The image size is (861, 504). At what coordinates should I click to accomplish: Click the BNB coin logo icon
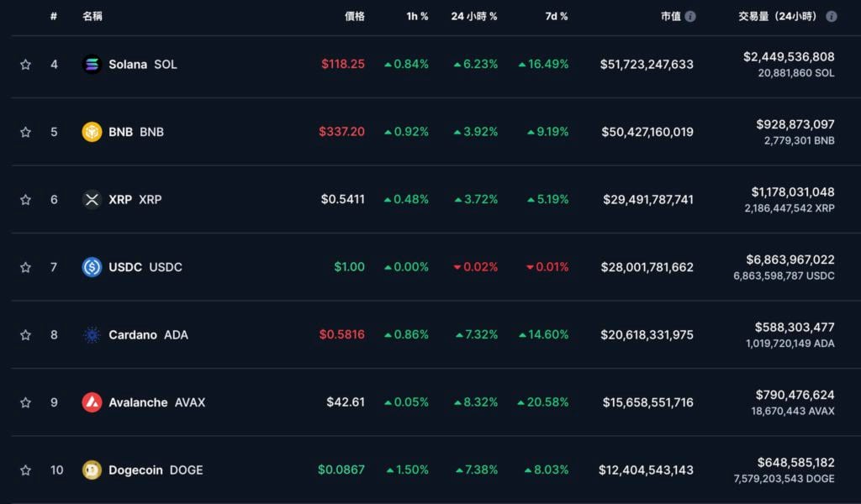[x=92, y=132]
